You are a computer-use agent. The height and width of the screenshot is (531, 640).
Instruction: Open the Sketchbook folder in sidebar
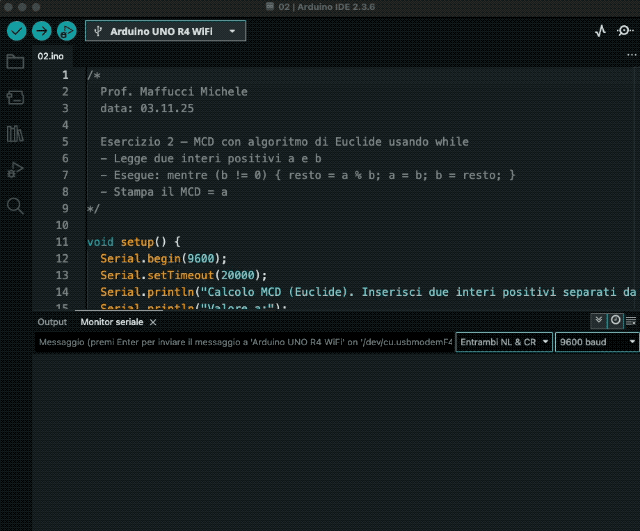pyautogui.click(x=15, y=62)
